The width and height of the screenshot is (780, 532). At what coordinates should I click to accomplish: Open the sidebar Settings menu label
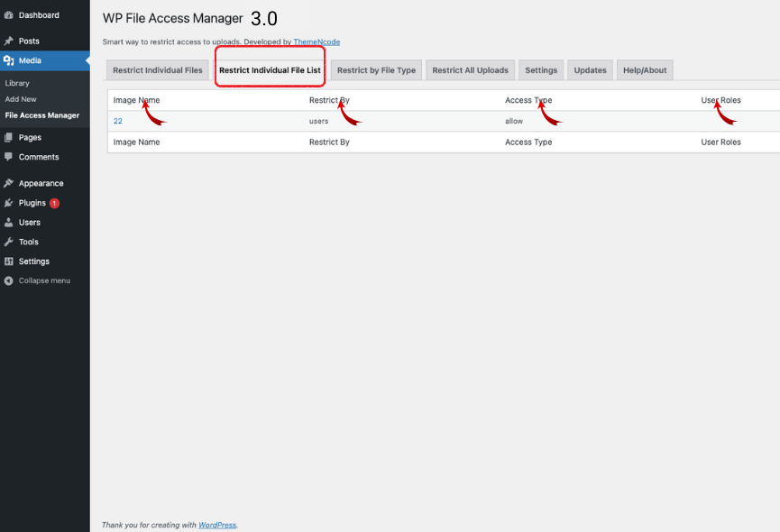pos(34,261)
